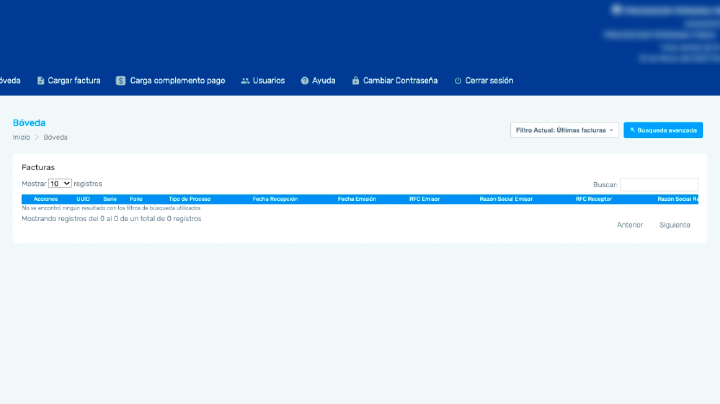The image size is (720, 404).
Task: Expand the Filtro Actual: Últimas facturas dropdown
Action: point(564,130)
